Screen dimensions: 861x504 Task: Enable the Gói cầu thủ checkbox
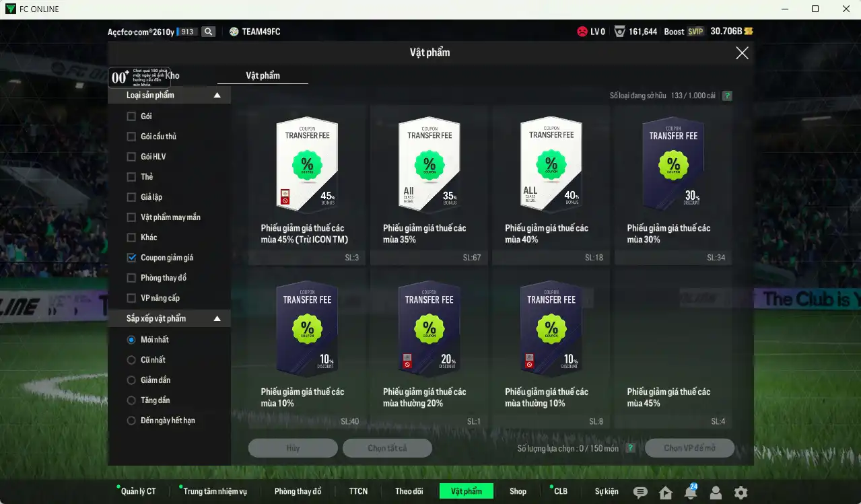[x=131, y=137]
